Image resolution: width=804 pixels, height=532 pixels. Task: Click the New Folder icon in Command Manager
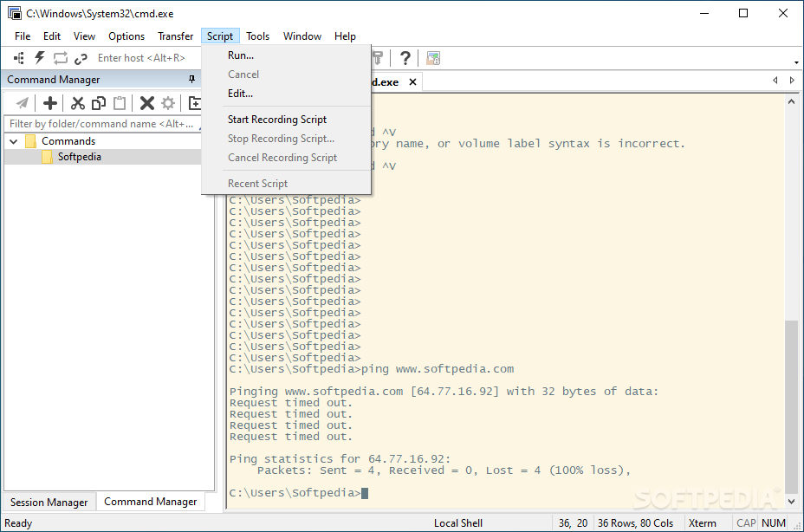click(x=195, y=103)
